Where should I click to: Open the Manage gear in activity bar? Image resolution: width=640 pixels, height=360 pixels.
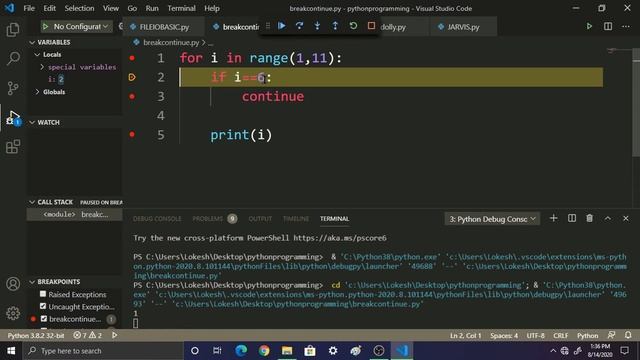pos(13,313)
